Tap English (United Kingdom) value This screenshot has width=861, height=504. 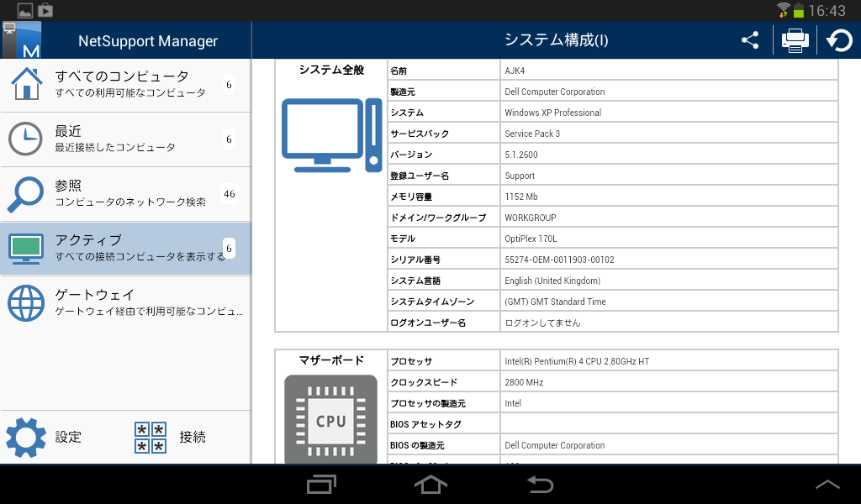pos(552,281)
